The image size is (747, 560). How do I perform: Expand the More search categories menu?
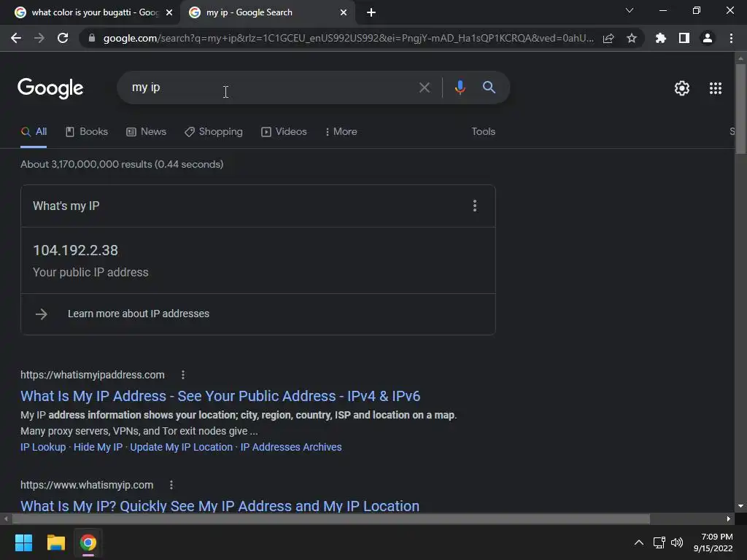point(341,132)
